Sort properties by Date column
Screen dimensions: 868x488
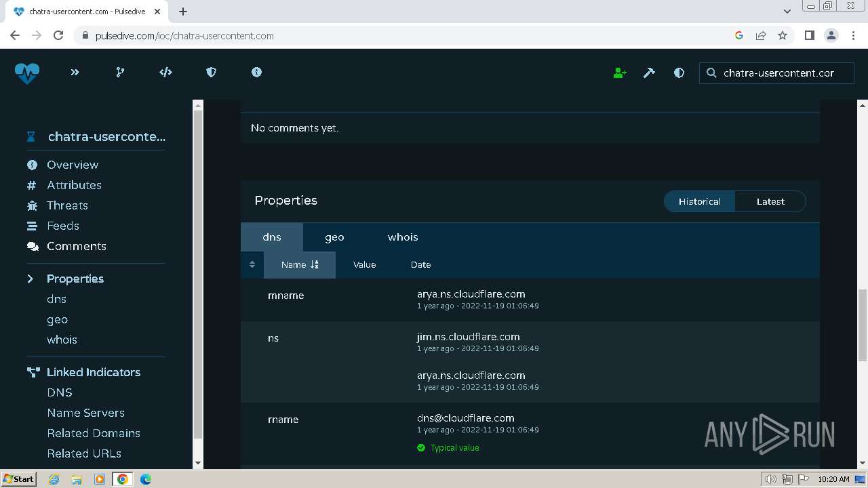point(420,264)
